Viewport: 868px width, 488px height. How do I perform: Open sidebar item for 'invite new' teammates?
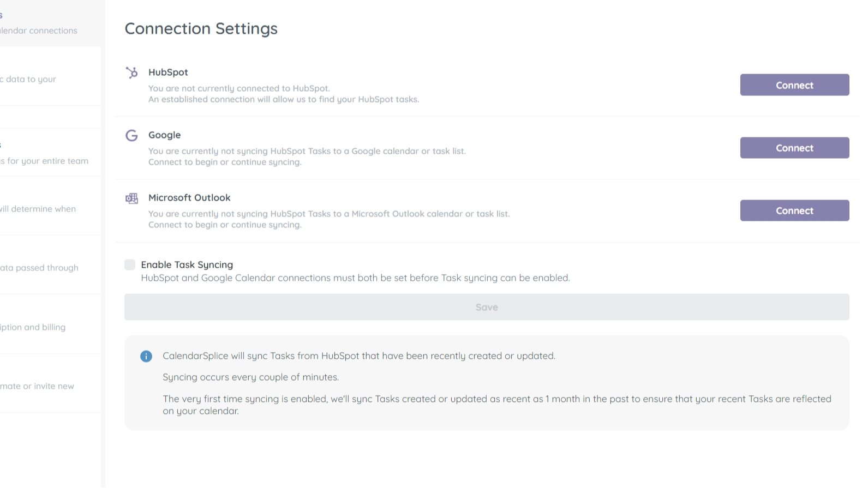click(x=37, y=386)
